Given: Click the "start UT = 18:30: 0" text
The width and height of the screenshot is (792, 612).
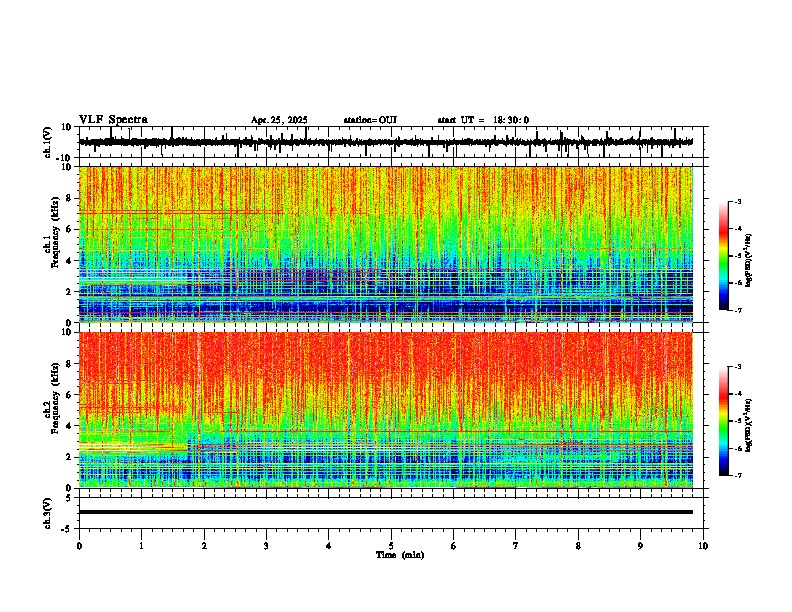Looking at the screenshot, I should (x=483, y=120).
